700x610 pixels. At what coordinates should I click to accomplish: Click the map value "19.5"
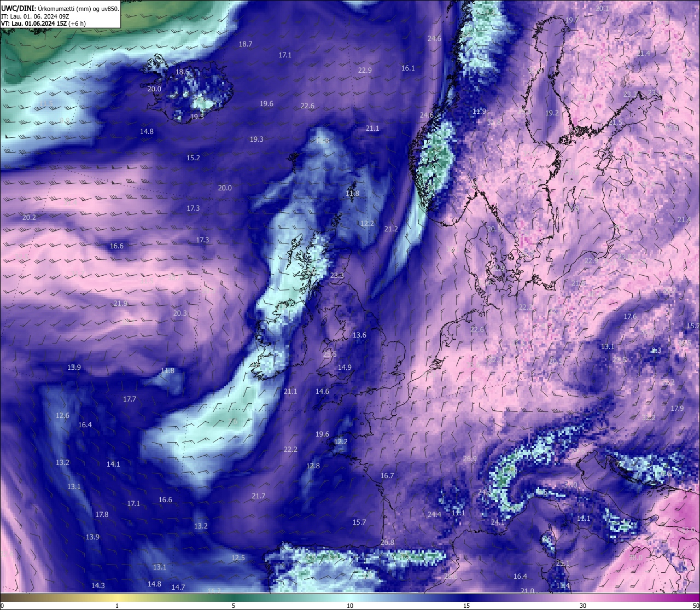click(197, 117)
